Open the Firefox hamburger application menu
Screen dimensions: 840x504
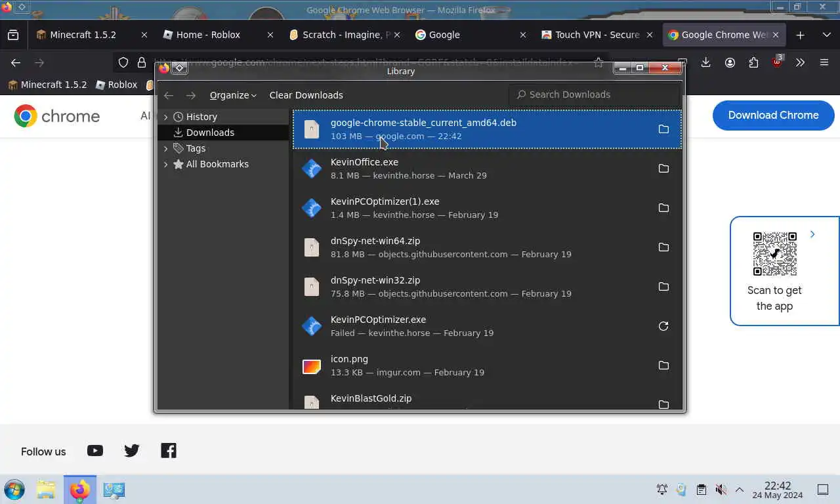824,62
